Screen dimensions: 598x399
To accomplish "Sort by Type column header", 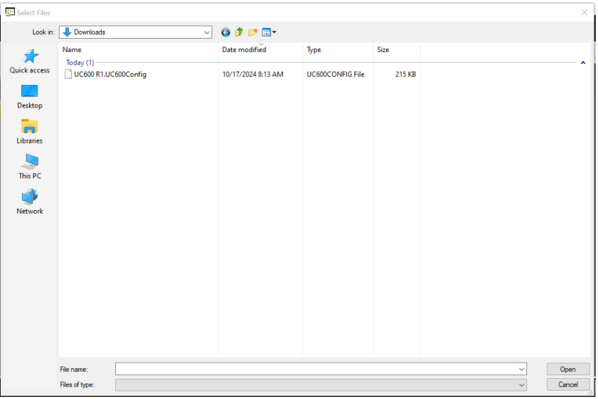I will (338, 50).
